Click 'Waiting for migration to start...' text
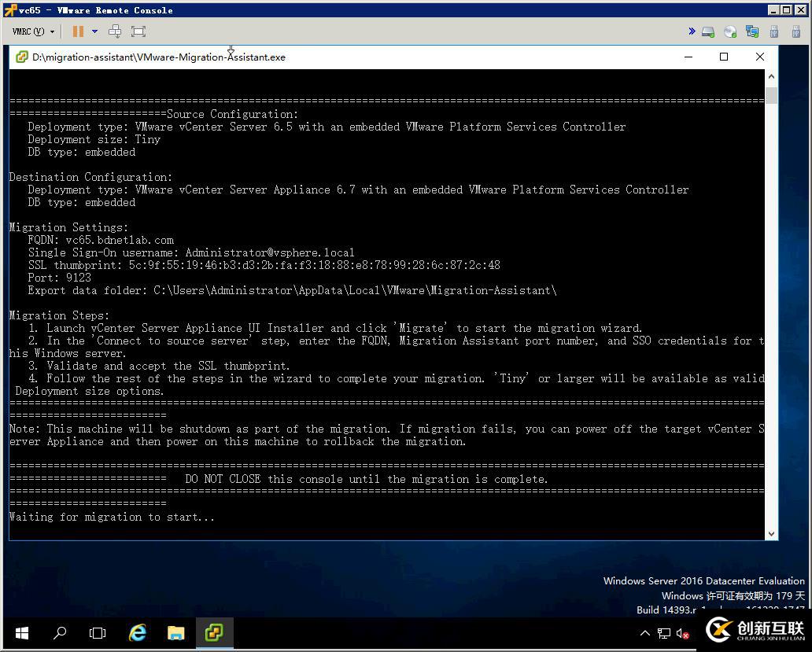812x652 pixels. [x=112, y=517]
